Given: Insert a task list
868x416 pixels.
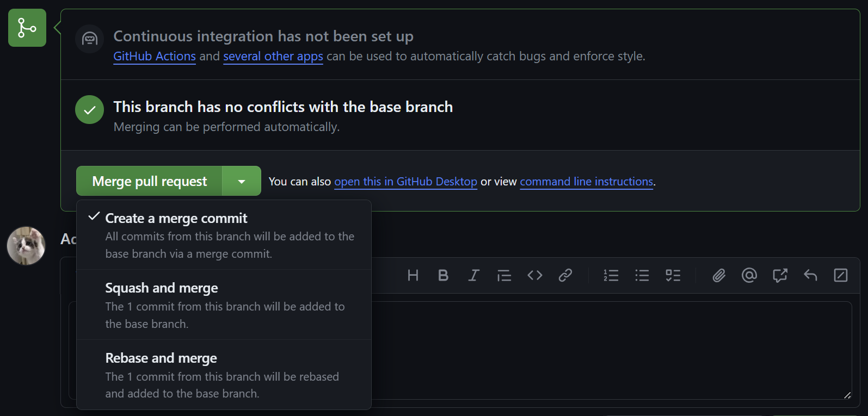Looking at the screenshot, I should pyautogui.click(x=673, y=276).
